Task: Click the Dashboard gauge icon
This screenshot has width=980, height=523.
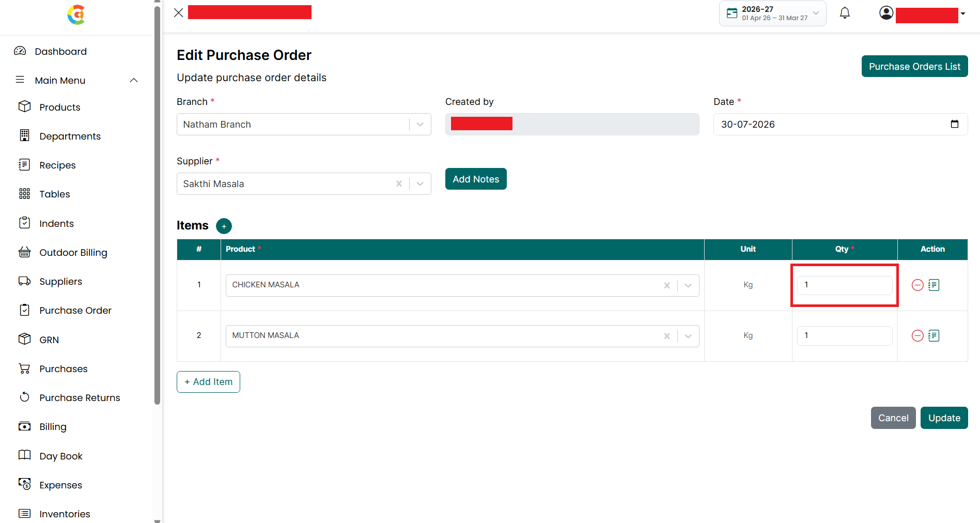Action: [20, 51]
